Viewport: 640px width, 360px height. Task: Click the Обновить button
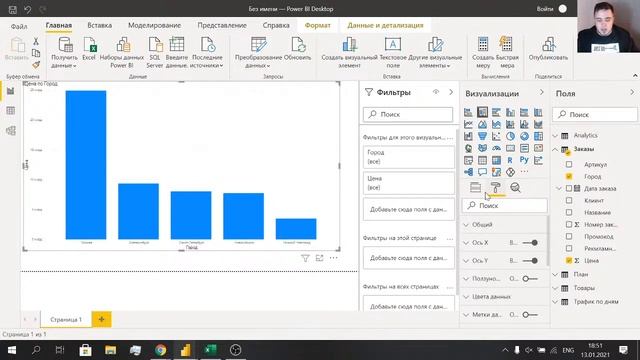[298, 49]
